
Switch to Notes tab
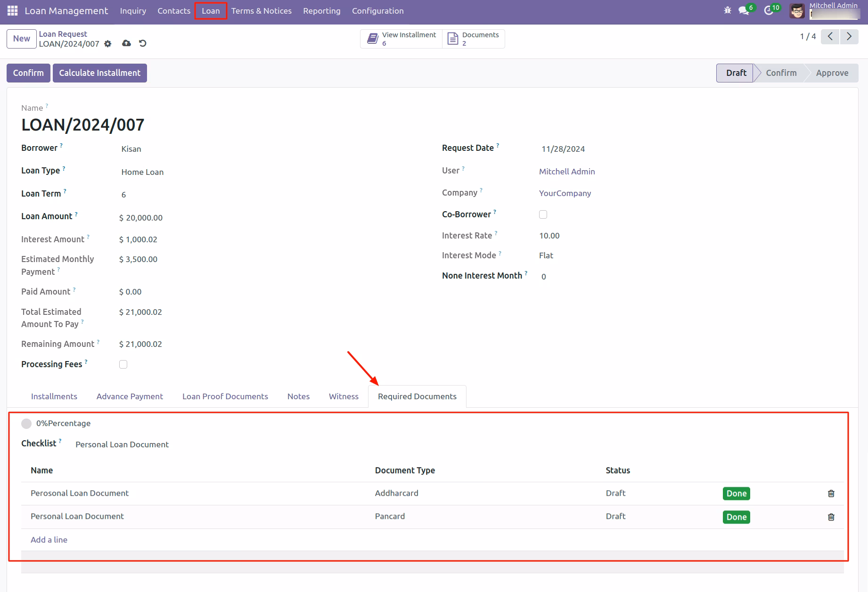(x=299, y=396)
